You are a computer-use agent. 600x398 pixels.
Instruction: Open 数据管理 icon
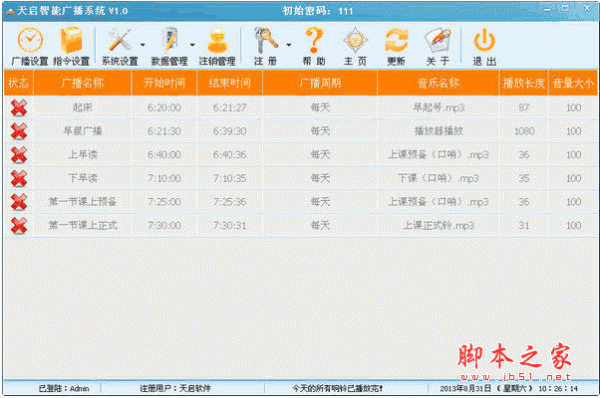click(x=170, y=40)
